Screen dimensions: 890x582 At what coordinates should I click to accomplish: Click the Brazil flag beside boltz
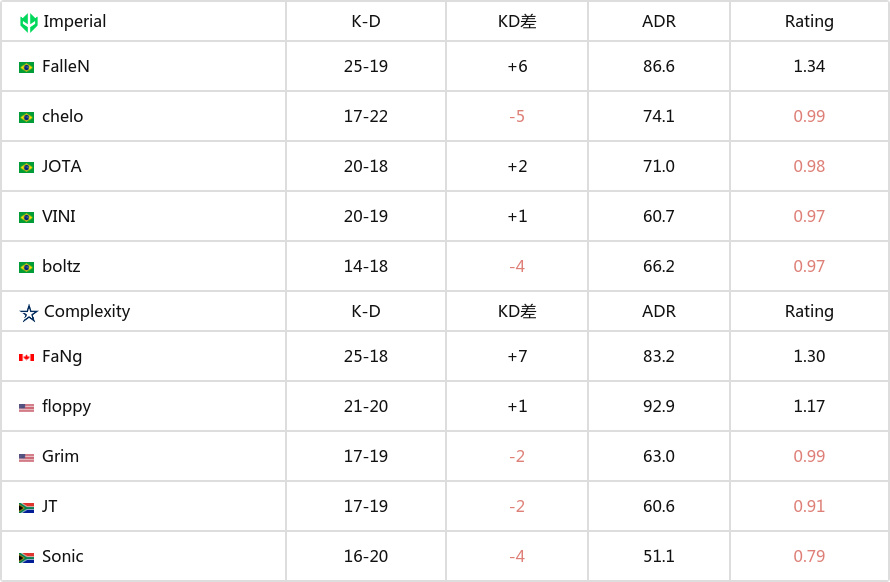click(x=26, y=267)
